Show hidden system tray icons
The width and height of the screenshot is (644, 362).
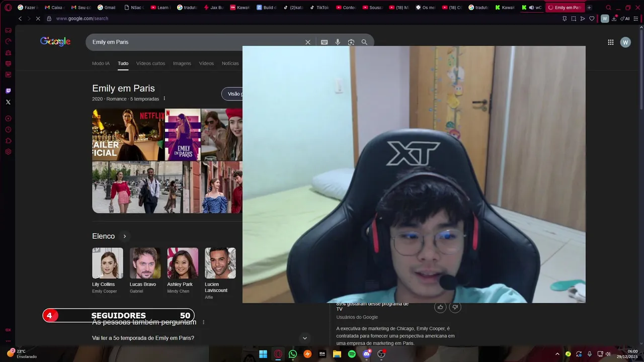[557, 354]
